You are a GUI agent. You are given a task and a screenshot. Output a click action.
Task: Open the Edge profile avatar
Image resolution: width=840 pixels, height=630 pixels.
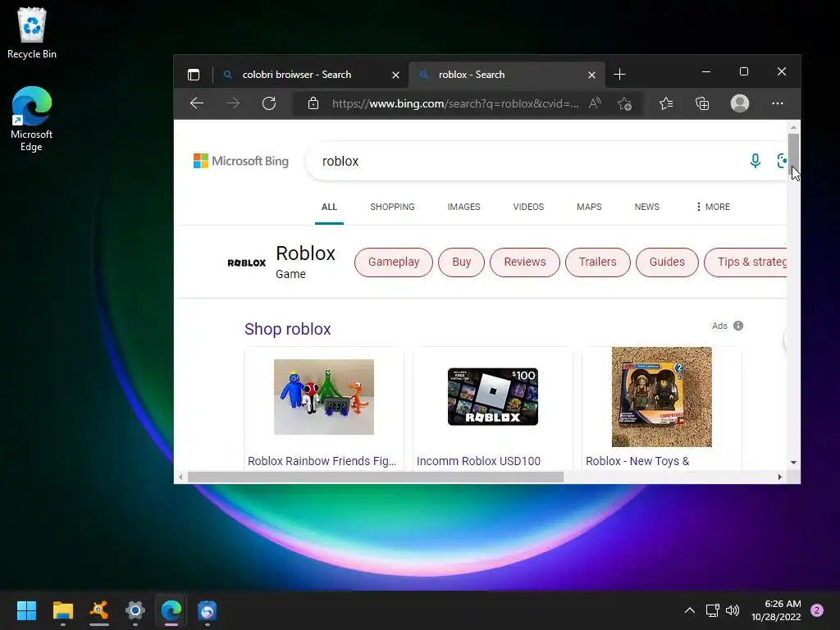740,103
